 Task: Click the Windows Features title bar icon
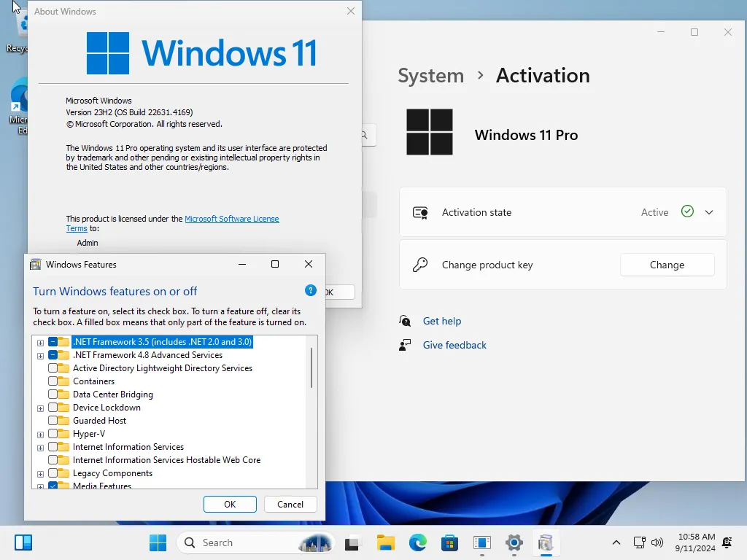click(x=35, y=264)
